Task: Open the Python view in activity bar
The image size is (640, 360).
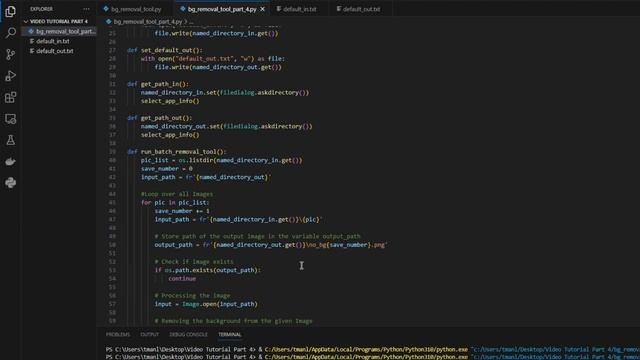Action: click(11, 183)
